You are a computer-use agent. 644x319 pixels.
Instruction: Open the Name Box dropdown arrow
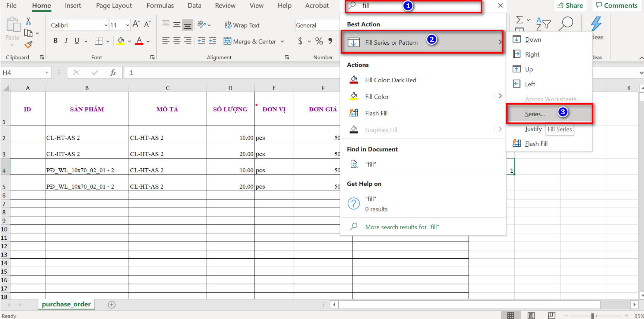(x=47, y=73)
